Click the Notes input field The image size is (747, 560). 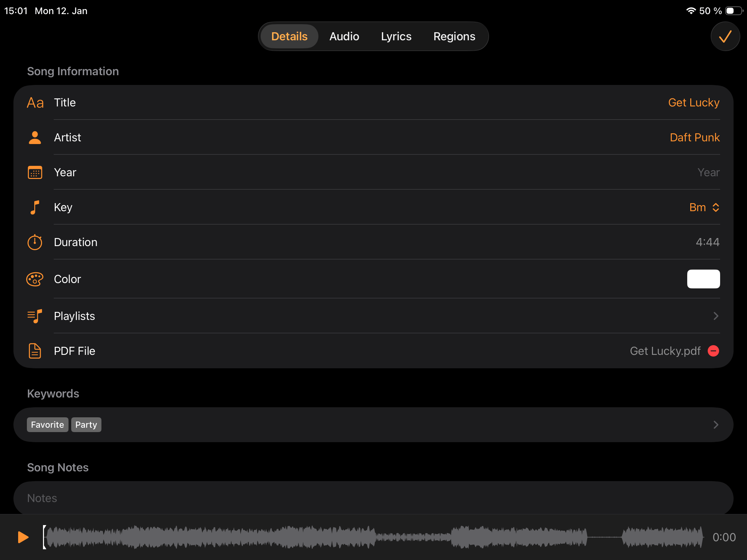tap(203, 498)
